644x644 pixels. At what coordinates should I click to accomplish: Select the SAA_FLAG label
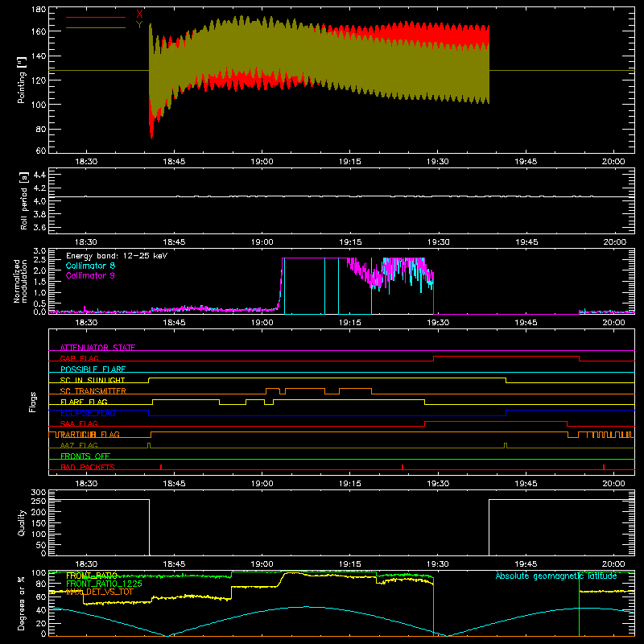pos(79,423)
